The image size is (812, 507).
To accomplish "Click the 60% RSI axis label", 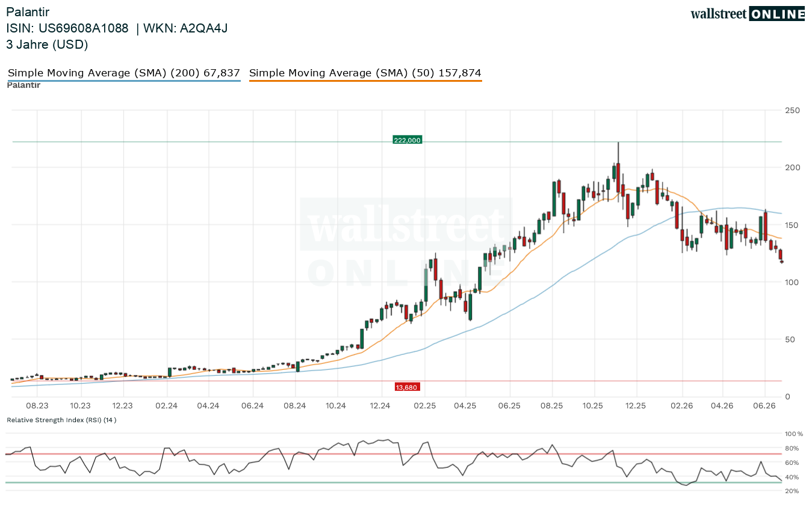I will pos(792,462).
